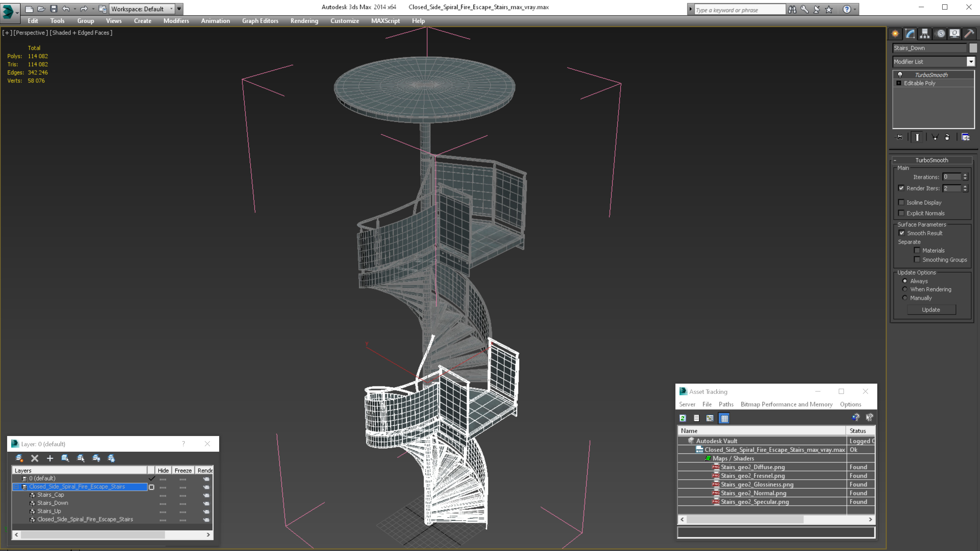This screenshot has height=551, width=980.
Task: Remove modifier from the stack icon
Action: point(947,137)
